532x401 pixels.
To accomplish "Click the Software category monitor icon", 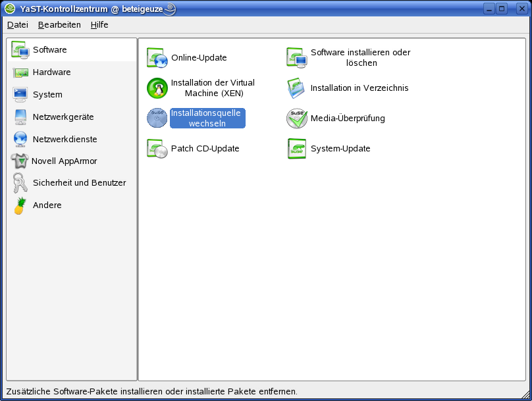I will coord(20,50).
